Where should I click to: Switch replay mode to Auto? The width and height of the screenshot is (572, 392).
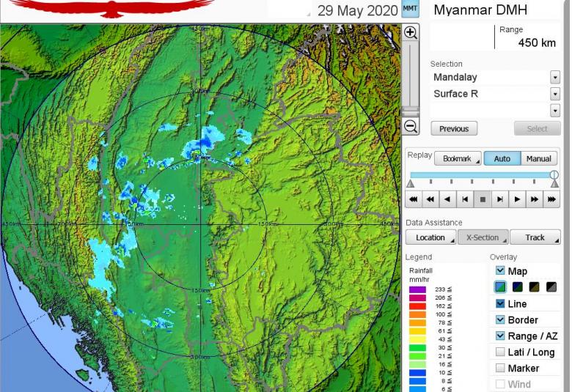point(502,159)
